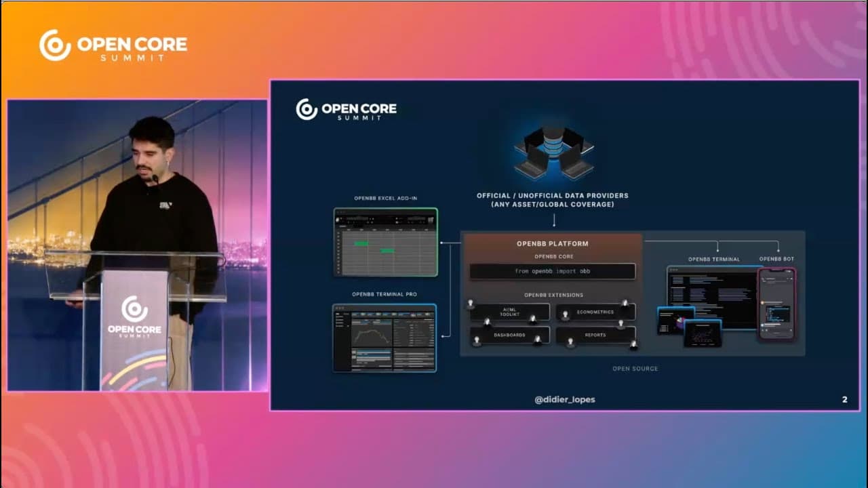
Task: Click '(ANY ASSET/GLOBAL COVERAGE)' text
Action: tap(553, 204)
